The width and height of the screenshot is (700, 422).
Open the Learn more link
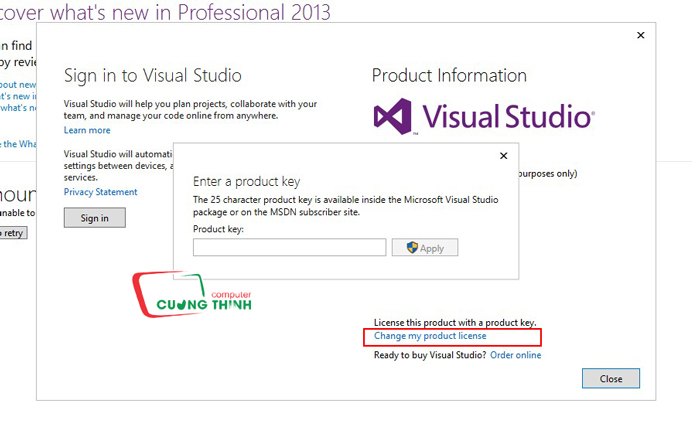(x=87, y=130)
